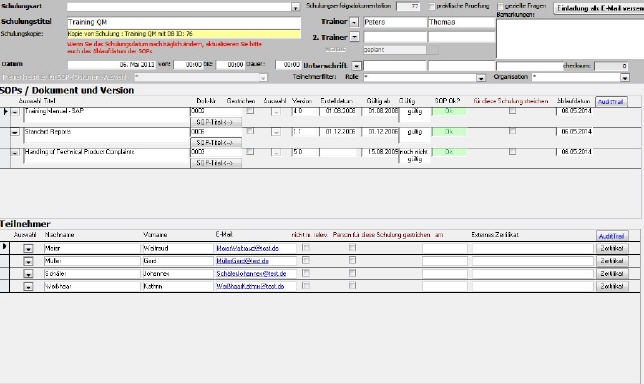Image resolution: width=644 pixels, height=384 pixels.
Task: Open the e-mail link for Schäfer Johannes
Action: coord(251,274)
